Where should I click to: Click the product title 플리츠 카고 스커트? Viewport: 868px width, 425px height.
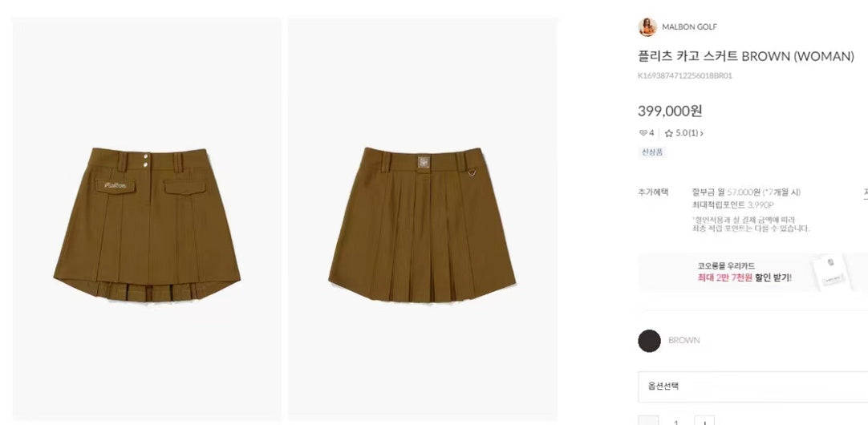688,56
